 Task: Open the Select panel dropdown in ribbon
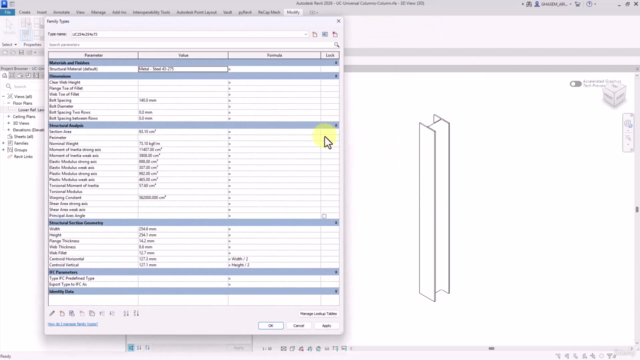(x=9, y=44)
